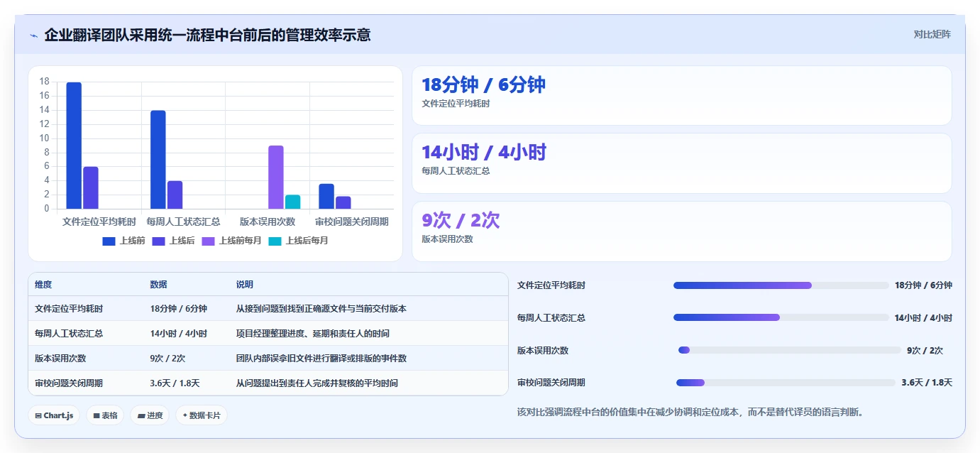Click description 从接到问题到找到正确源文件与当前交付版本

pos(321,309)
